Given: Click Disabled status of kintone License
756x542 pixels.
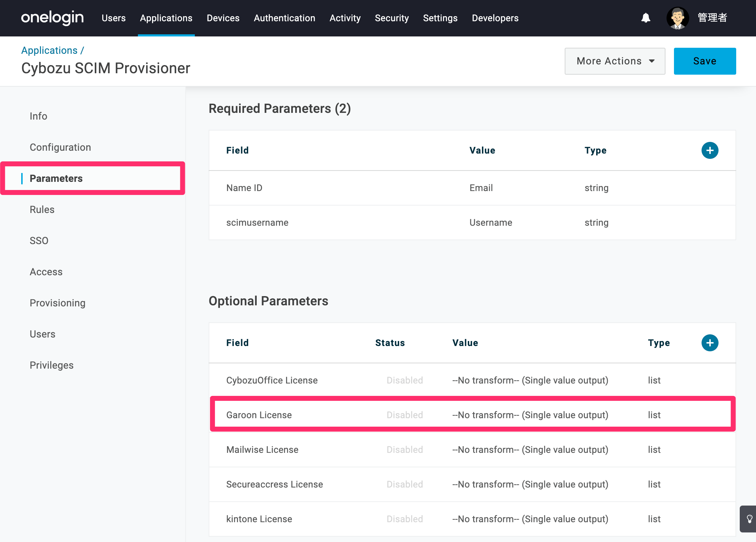Looking at the screenshot, I should click(x=405, y=519).
